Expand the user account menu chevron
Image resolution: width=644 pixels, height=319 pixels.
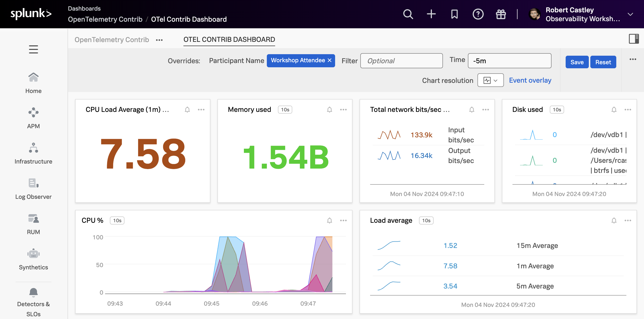pos(630,14)
